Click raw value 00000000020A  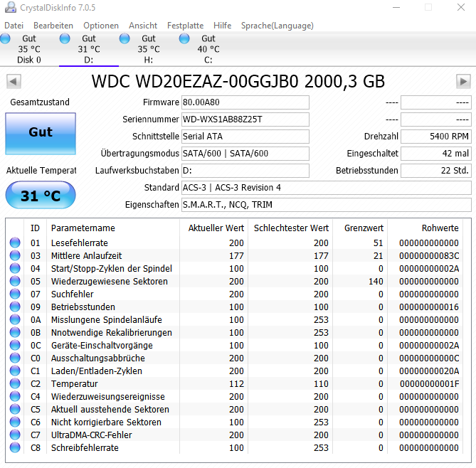[429, 371]
